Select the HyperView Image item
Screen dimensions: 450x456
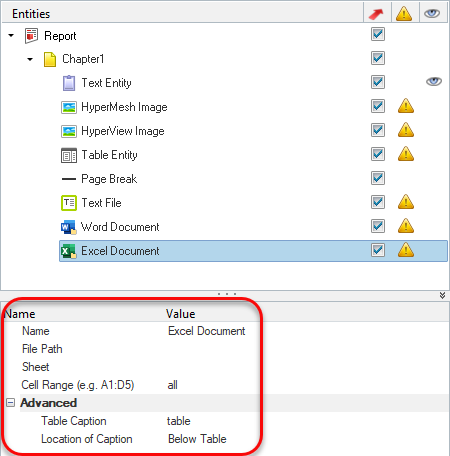click(123, 131)
